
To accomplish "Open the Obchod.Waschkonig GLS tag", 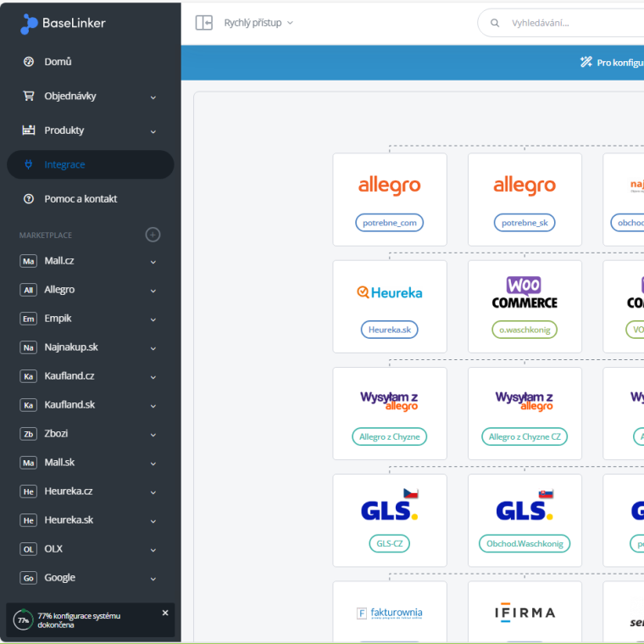I will 525,544.
